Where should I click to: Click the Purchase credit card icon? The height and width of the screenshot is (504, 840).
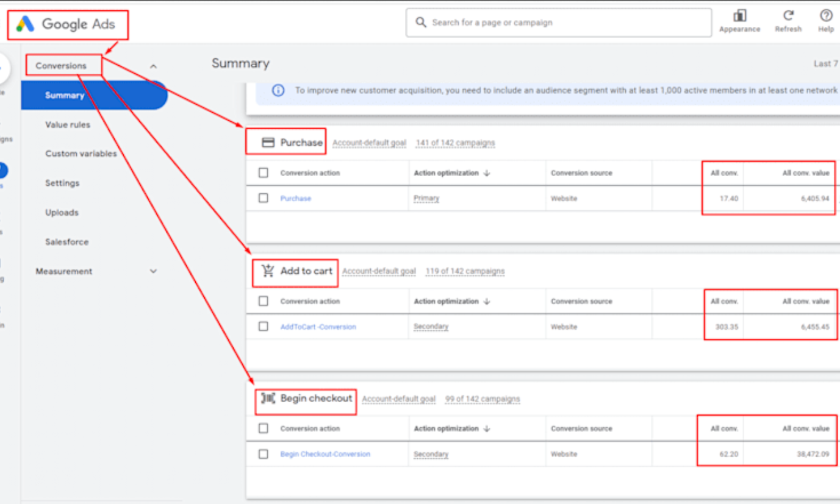(x=267, y=143)
